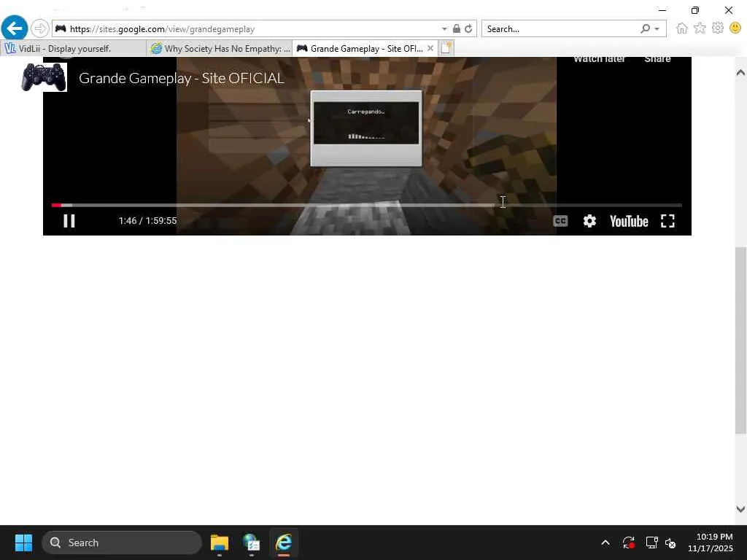Open File Explorer from the taskbar
This screenshot has width=747, height=560.
pos(220,542)
